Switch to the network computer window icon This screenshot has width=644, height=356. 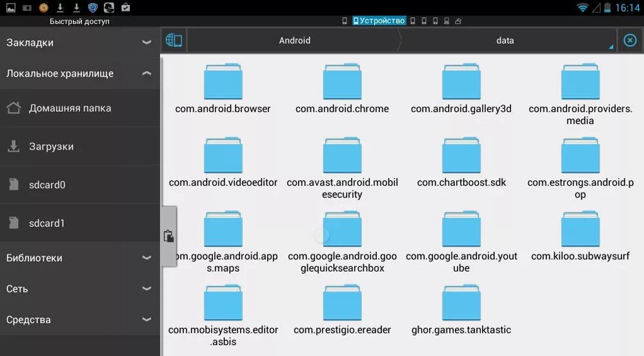[447, 21]
